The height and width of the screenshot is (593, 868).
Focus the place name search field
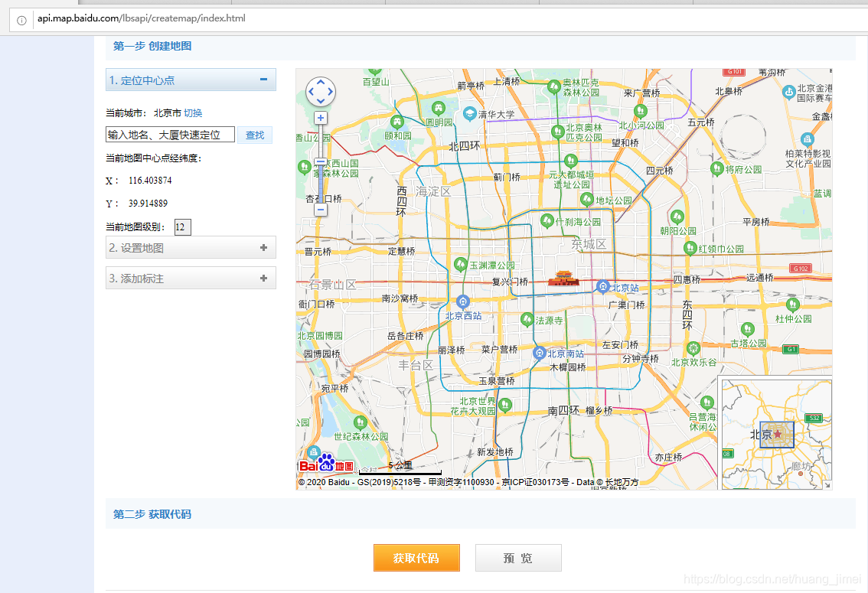point(170,135)
